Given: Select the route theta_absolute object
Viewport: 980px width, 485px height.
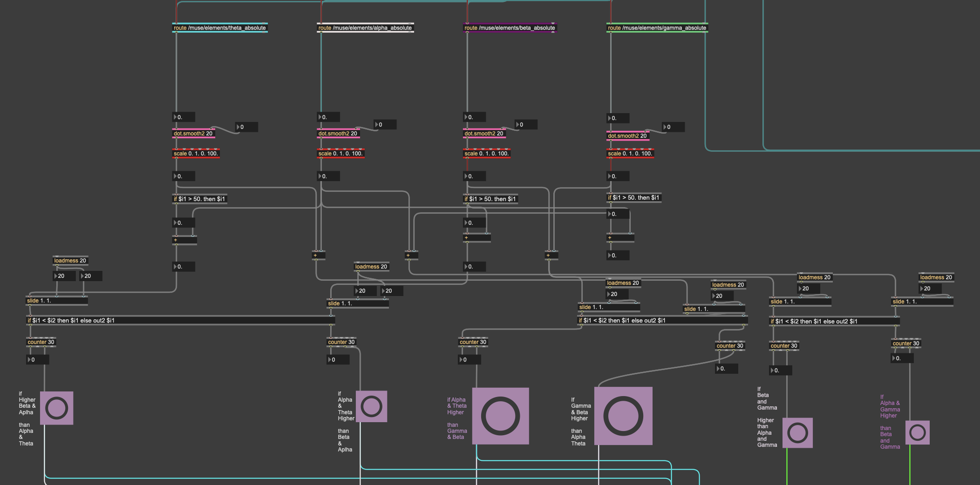Looking at the screenshot, I should pyautogui.click(x=220, y=28).
